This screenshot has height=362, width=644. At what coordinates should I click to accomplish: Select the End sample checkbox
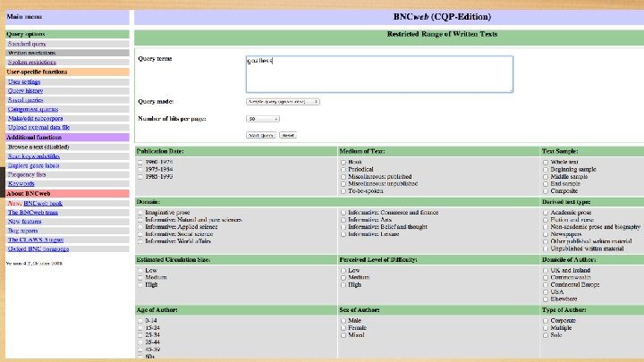tap(546, 184)
